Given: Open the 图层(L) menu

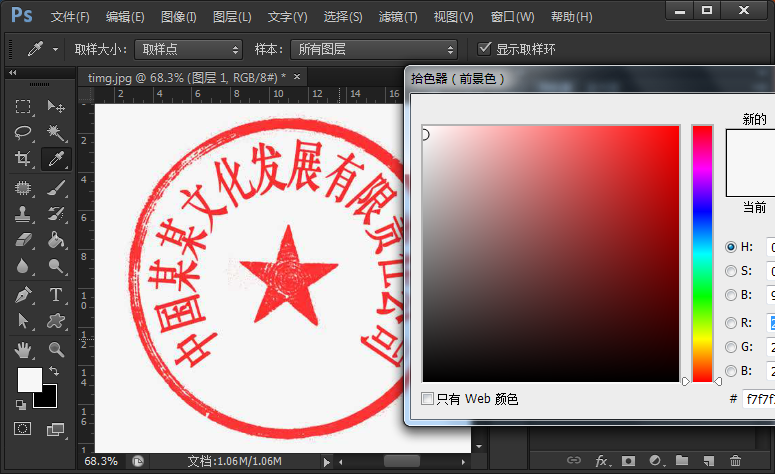Looking at the screenshot, I should (232, 17).
